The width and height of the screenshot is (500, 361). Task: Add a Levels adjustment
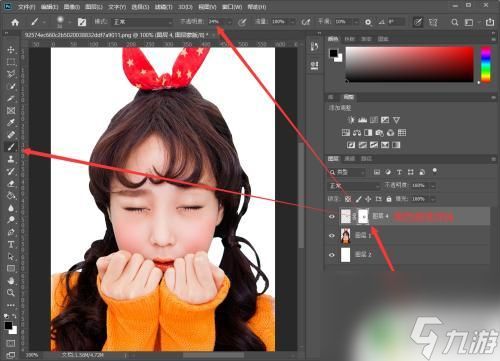pos(362,120)
